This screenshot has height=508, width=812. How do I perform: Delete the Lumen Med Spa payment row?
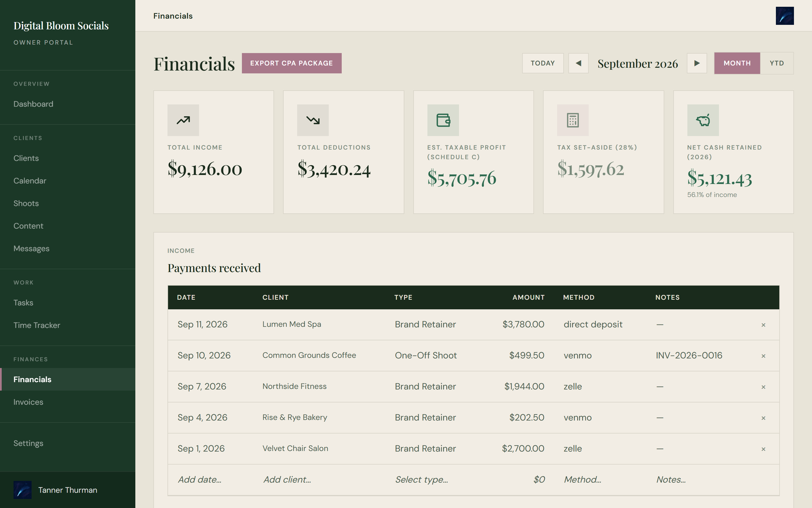[x=763, y=325]
